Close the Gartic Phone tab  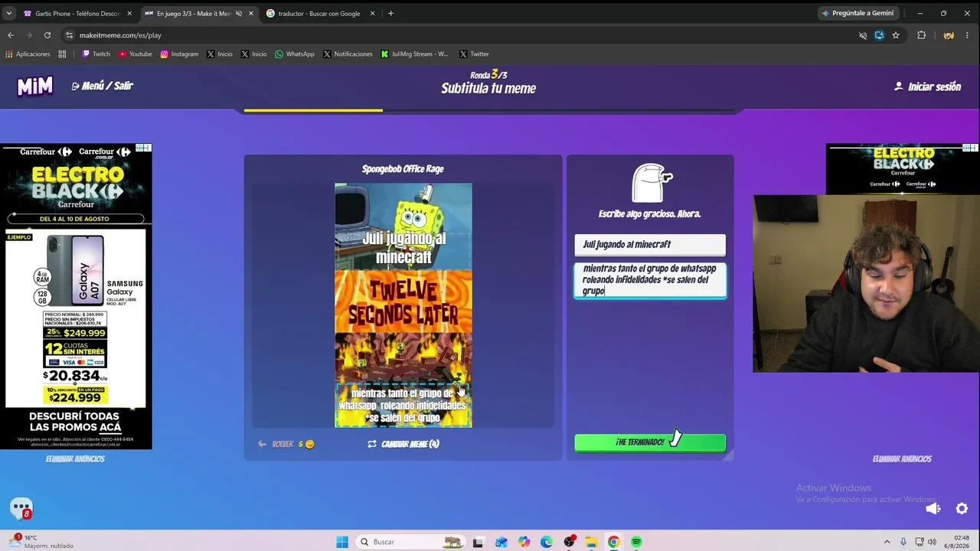[129, 13]
